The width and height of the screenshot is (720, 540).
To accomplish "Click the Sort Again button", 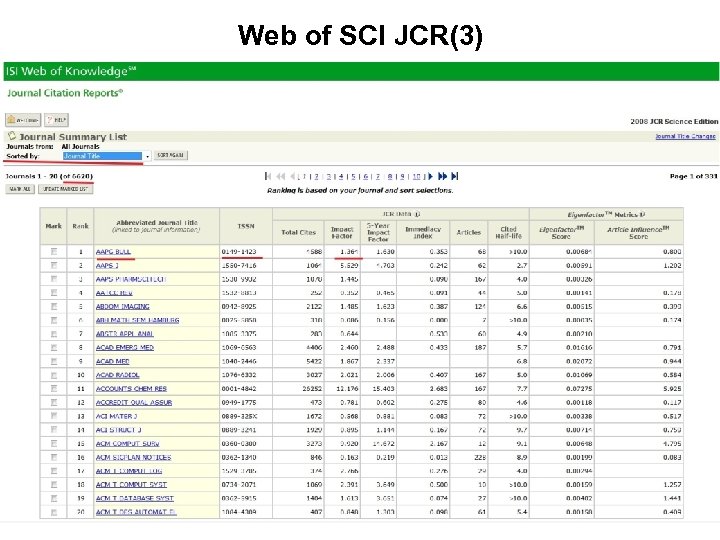I will point(170,155).
